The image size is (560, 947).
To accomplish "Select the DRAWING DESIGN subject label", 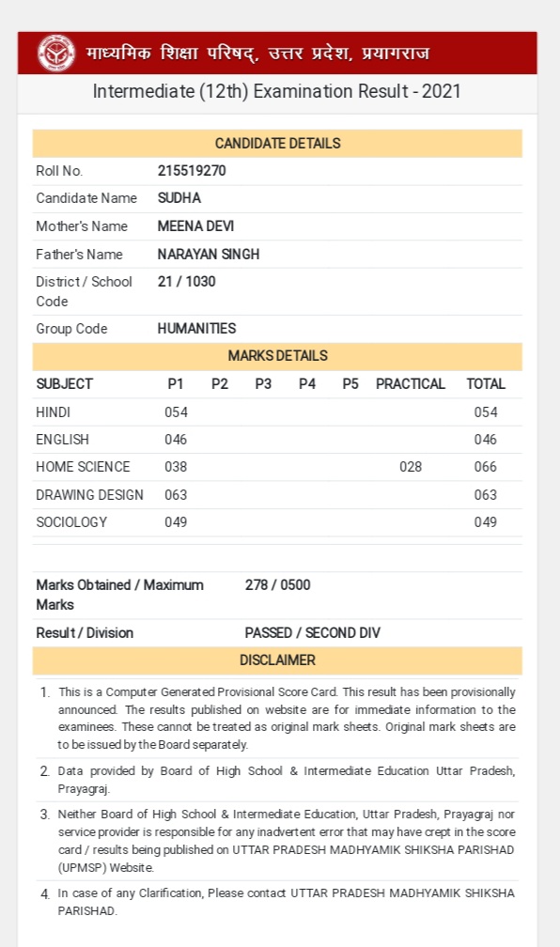I will [89, 494].
